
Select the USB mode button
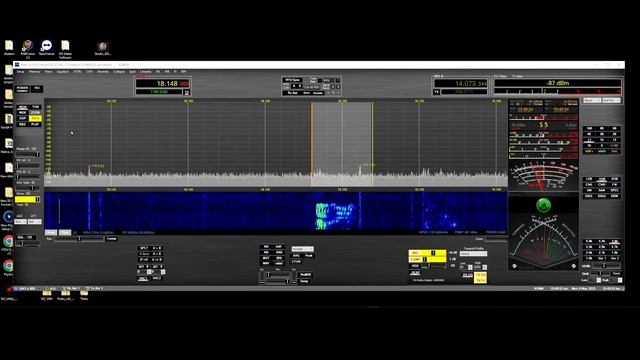coord(602,179)
